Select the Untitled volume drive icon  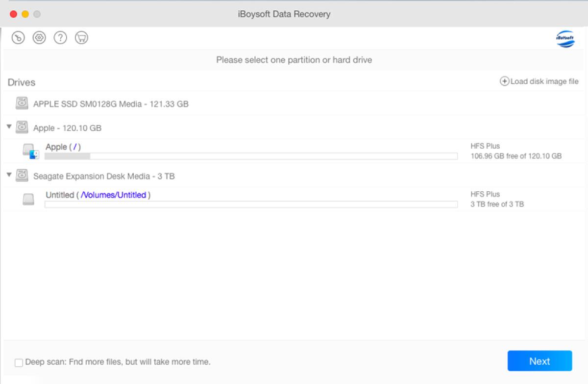[x=28, y=199]
